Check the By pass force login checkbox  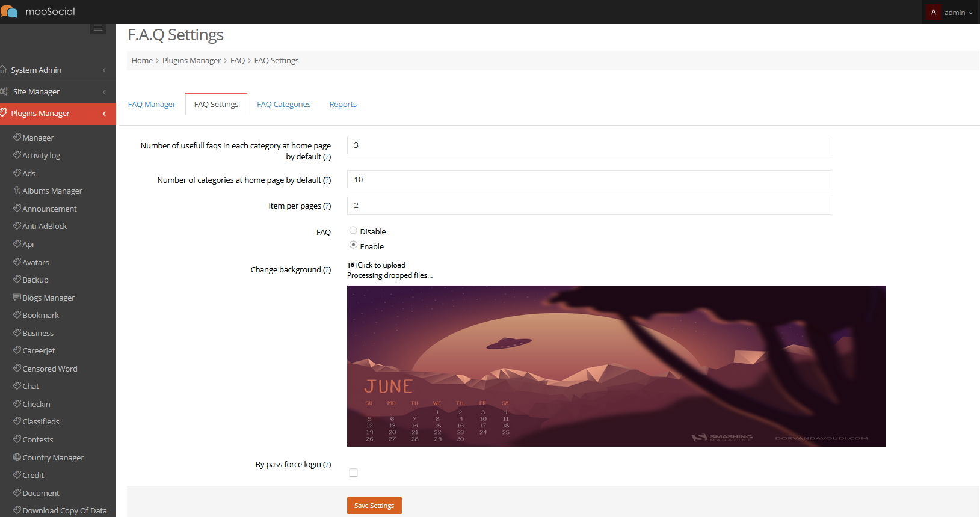point(353,473)
